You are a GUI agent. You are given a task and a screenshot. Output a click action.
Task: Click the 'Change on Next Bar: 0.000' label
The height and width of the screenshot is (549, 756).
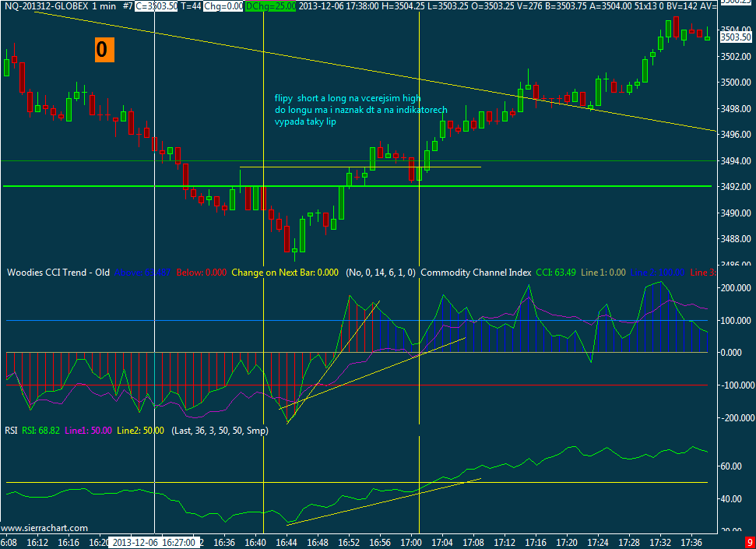click(285, 273)
